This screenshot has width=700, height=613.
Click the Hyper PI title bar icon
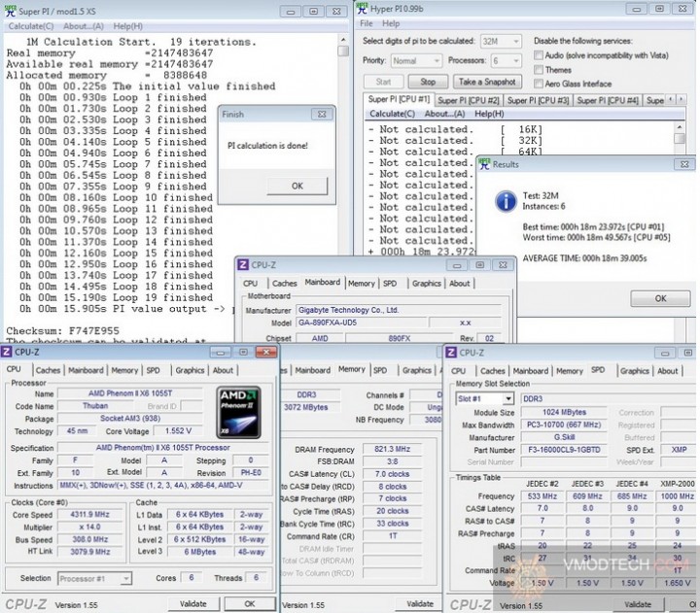pyautogui.click(x=362, y=9)
